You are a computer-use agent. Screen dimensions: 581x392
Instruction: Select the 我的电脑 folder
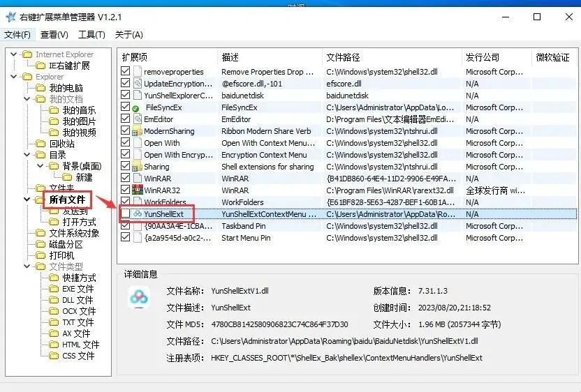coord(66,88)
